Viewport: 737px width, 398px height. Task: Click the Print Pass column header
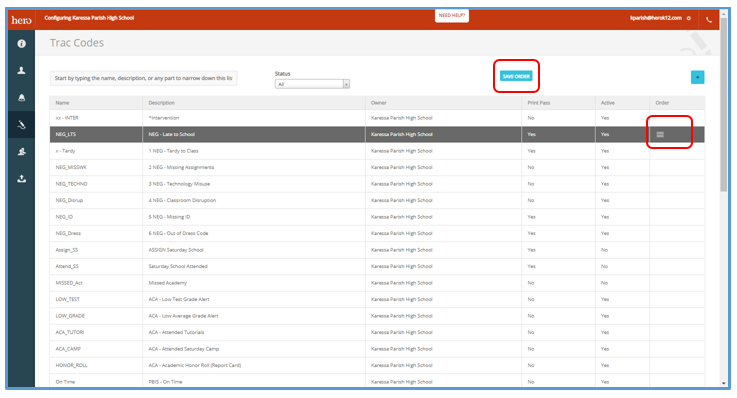tap(539, 103)
